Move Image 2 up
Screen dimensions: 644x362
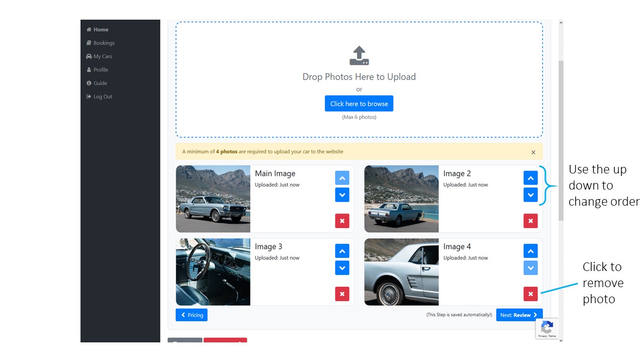click(x=531, y=178)
